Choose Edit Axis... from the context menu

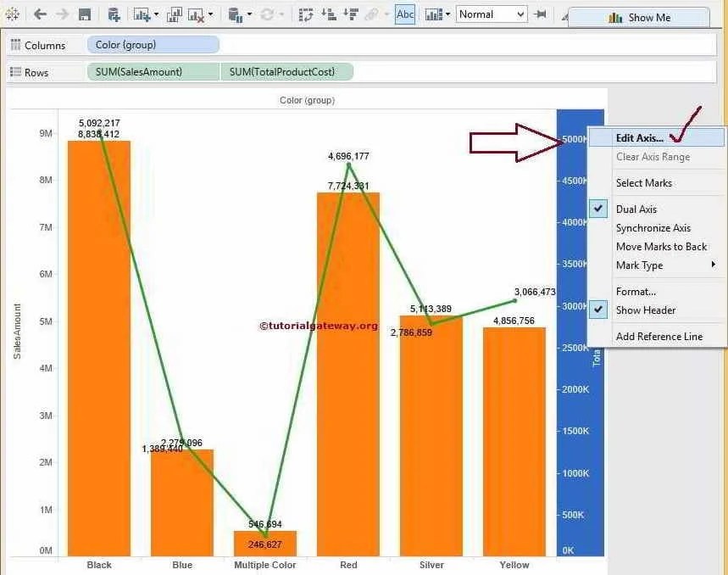[x=657, y=138]
